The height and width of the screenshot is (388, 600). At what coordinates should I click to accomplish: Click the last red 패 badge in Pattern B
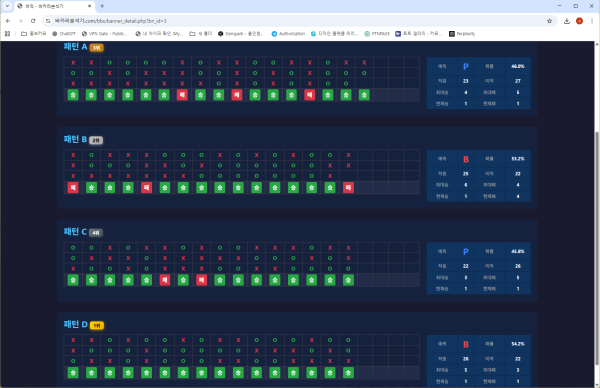click(x=348, y=187)
